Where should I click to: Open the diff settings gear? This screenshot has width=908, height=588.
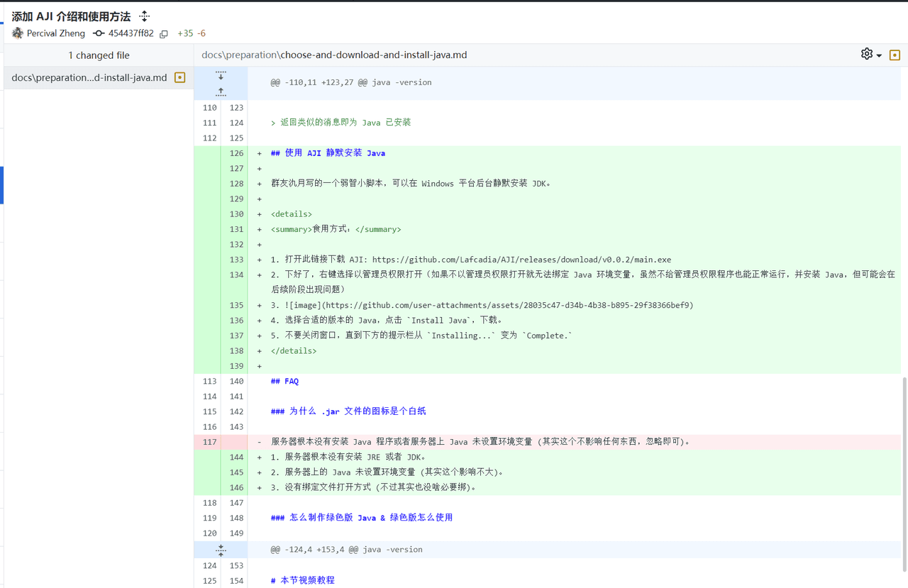[866, 54]
